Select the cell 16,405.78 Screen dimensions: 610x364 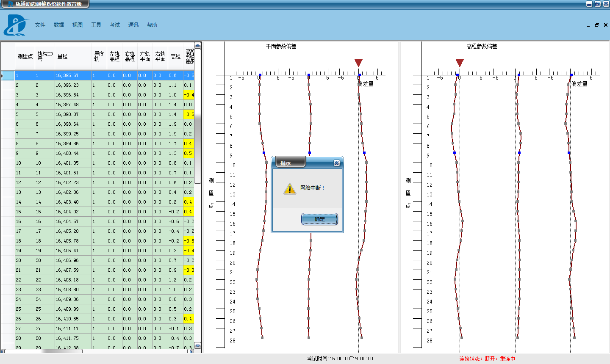point(73,241)
